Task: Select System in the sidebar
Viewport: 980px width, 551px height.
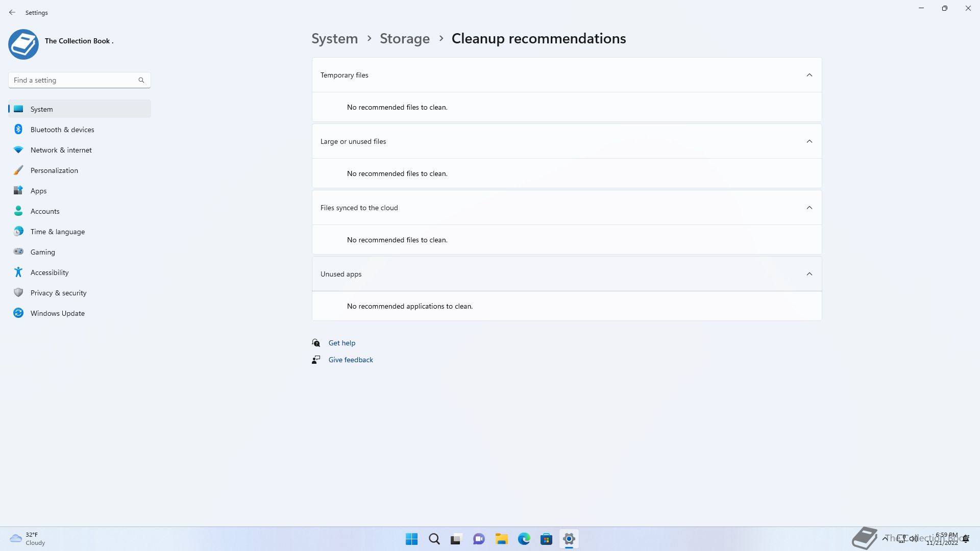Action: tap(79, 109)
